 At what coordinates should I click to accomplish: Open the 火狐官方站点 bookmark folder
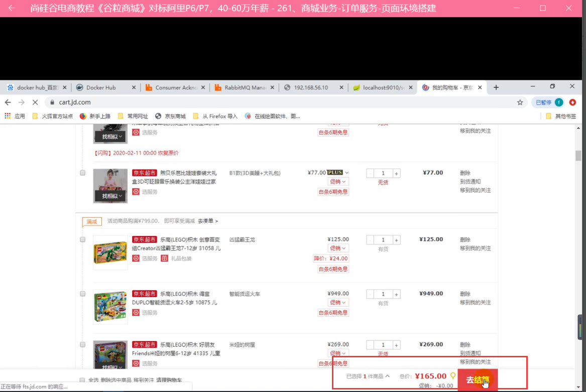tap(53, 116)
